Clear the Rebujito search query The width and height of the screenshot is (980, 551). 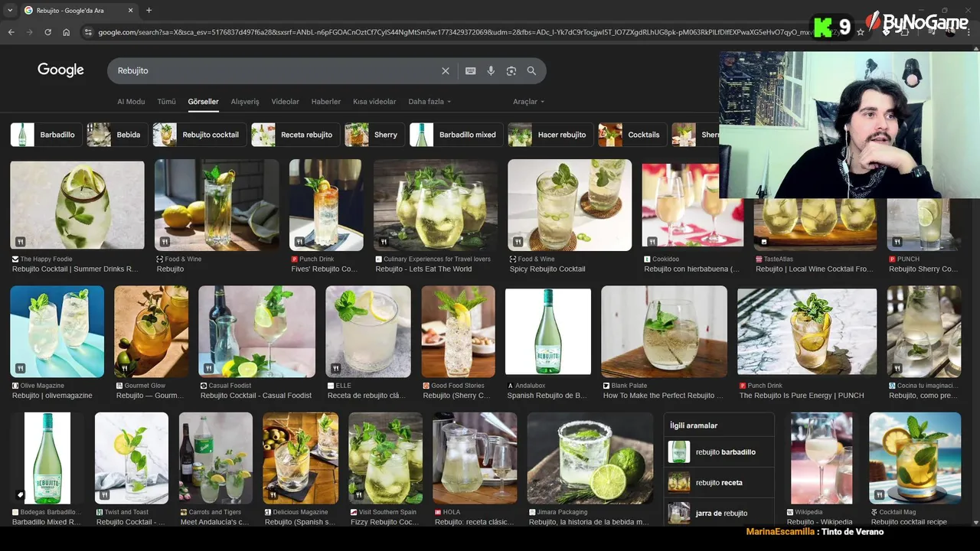446,70
